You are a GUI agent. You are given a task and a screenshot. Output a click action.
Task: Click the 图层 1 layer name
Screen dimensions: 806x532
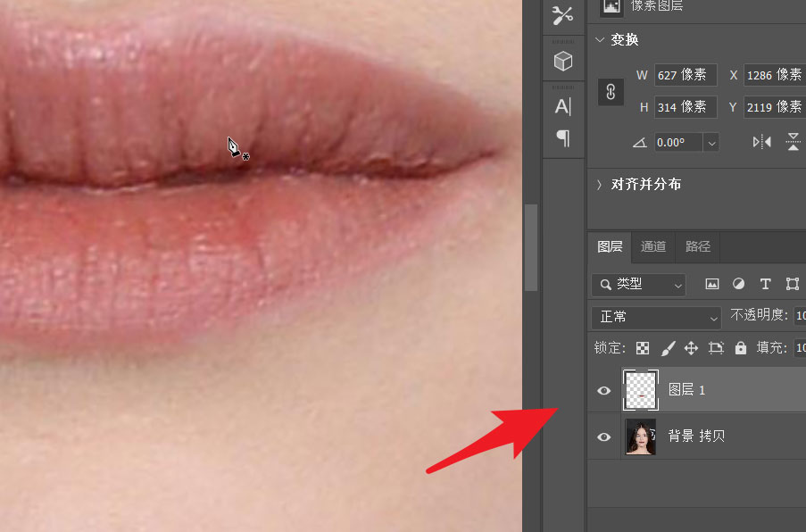click(686, 390)
